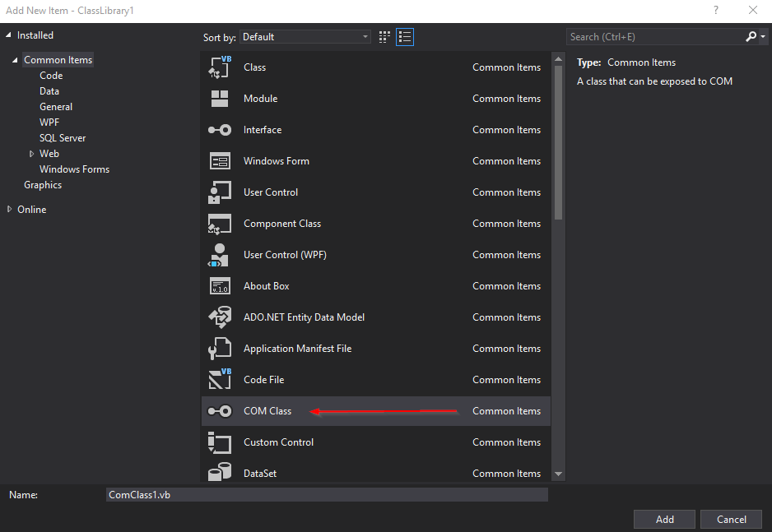The image size is (772, 532).
Task: Select the Class template icon
Action: click(x=220, y=67)
